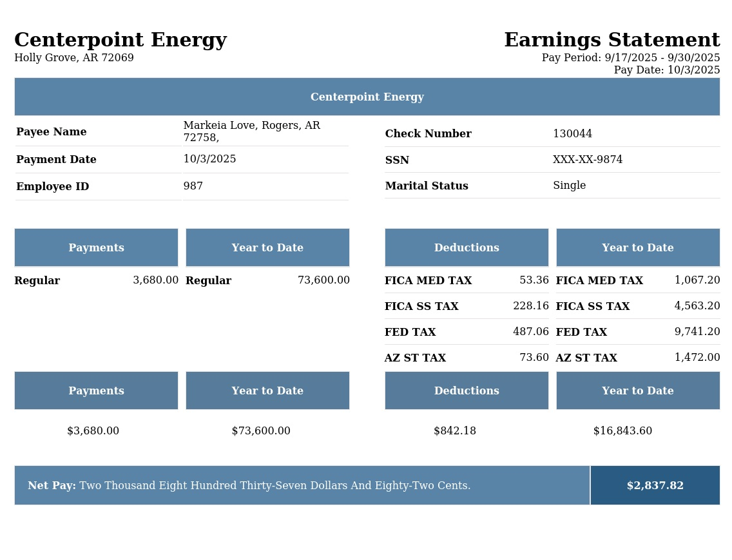Select the Check Number label
The width and height of the screenshot is (732, 560).
[428, 133]
